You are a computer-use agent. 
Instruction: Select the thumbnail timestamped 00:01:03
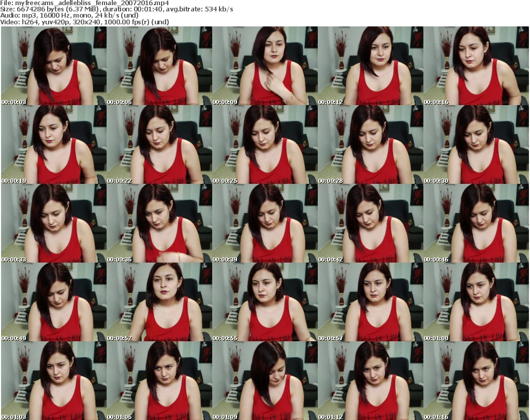point(54,381)
